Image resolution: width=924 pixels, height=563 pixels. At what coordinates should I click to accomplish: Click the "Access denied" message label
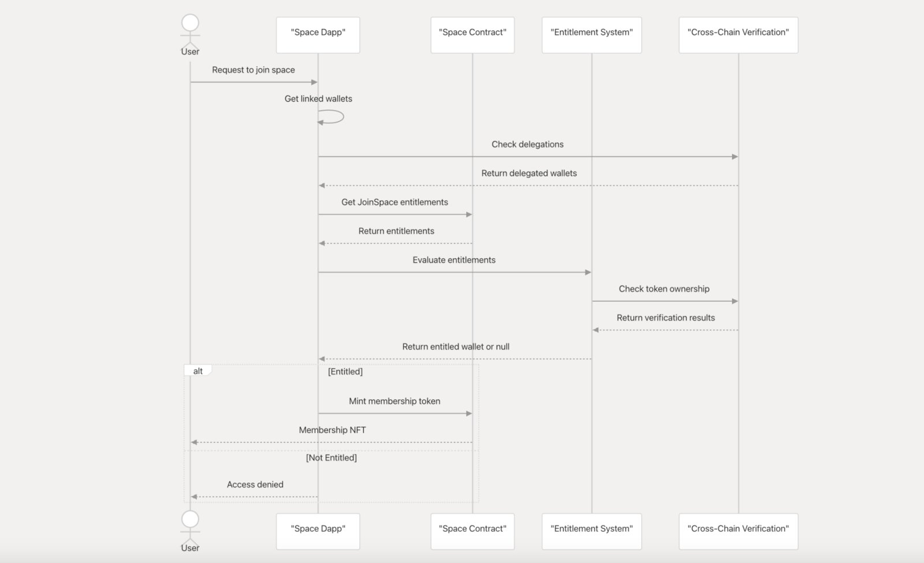(x=255, y=484)
